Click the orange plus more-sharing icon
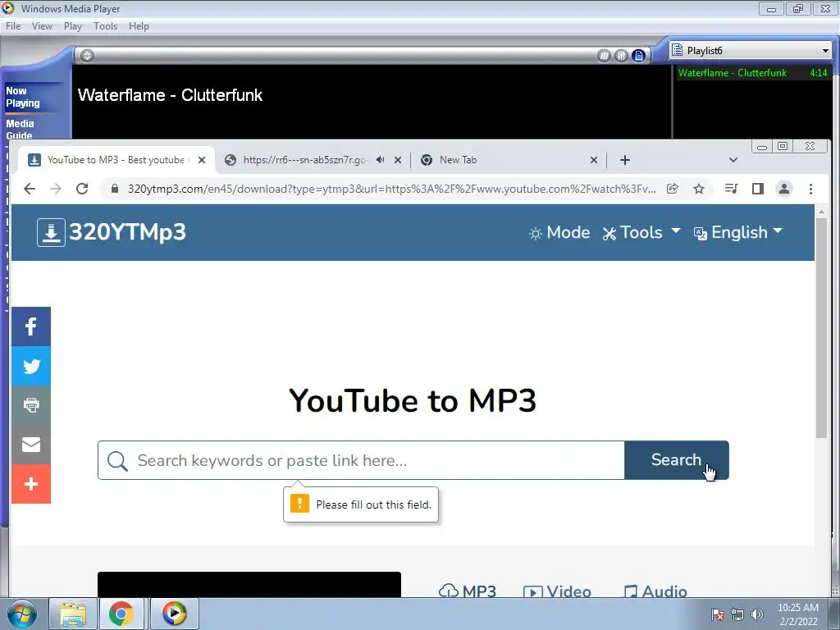Screen dimensions: 840x630 coord(31,484)
